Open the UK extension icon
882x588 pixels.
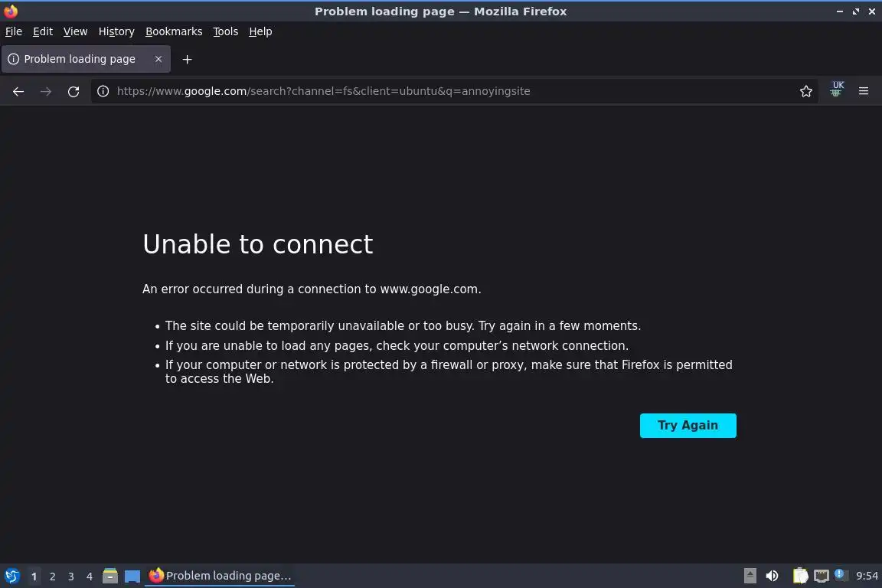pos(836,89)
